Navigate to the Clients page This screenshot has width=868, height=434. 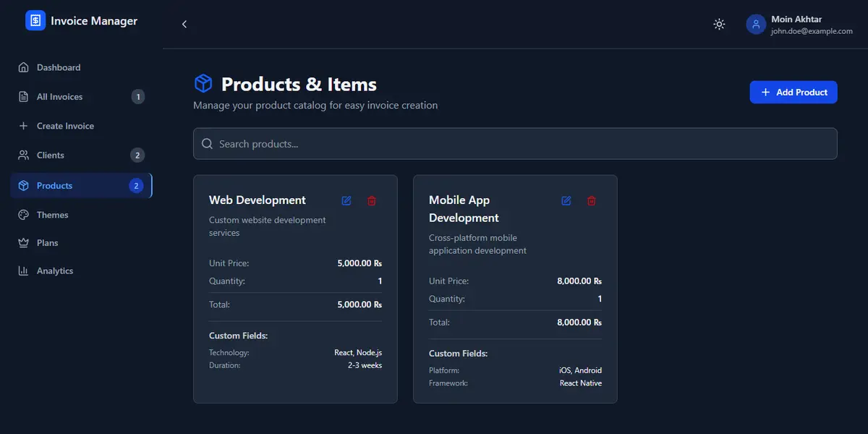coord(51,156)
